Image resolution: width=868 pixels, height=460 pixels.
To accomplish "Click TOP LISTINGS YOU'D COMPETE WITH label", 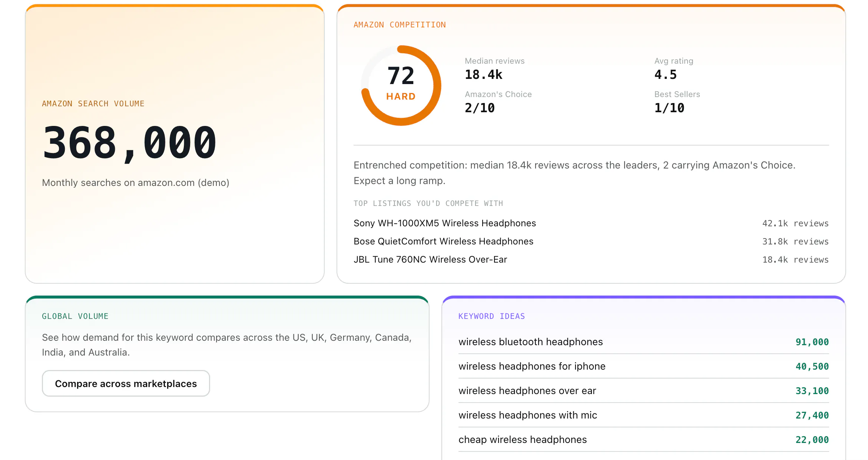I will click(428, 203).
